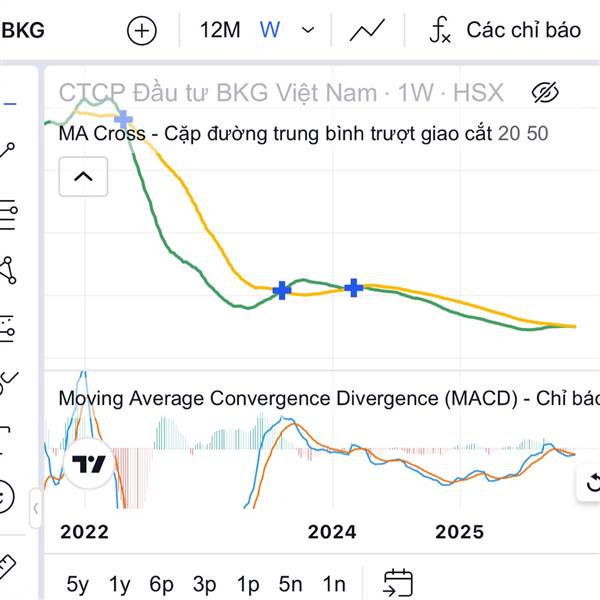Switch to the 1y time range
This screenshot has height=600, width=600.
click(119, 584)
